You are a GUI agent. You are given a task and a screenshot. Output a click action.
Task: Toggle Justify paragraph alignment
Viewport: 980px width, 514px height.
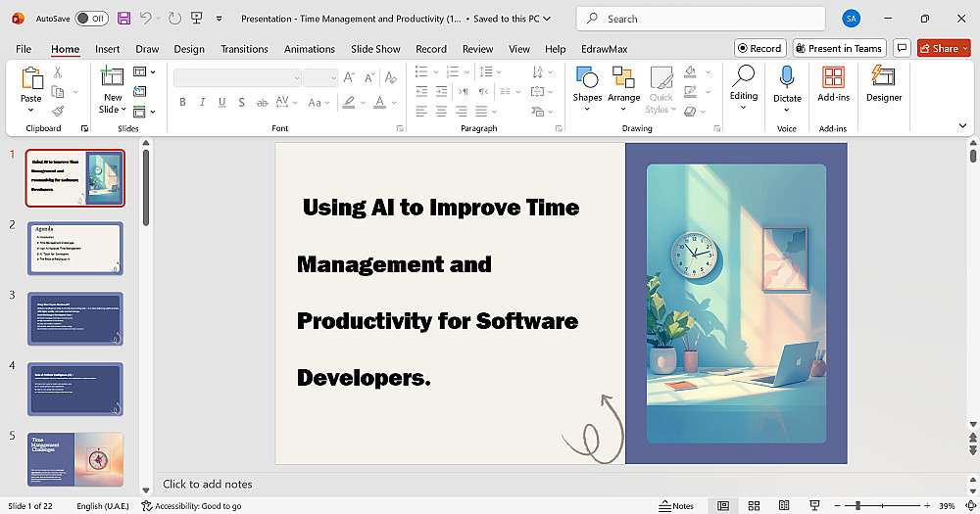tap(480, 112)
